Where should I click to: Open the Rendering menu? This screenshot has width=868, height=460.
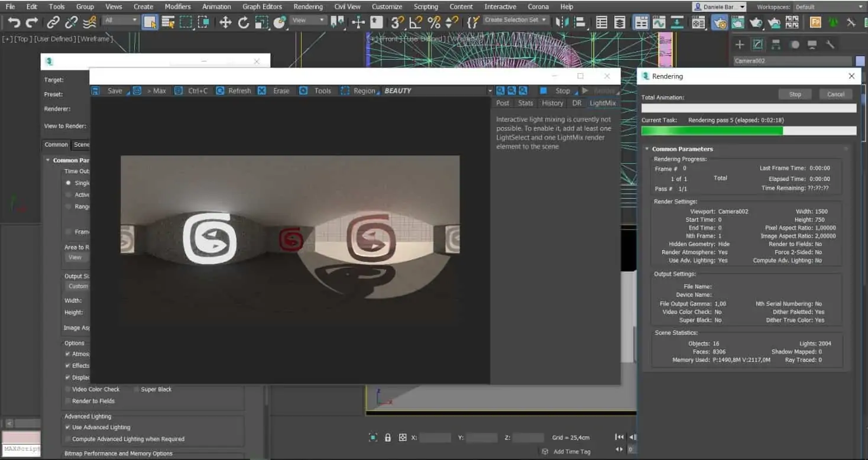coord(308,7)
